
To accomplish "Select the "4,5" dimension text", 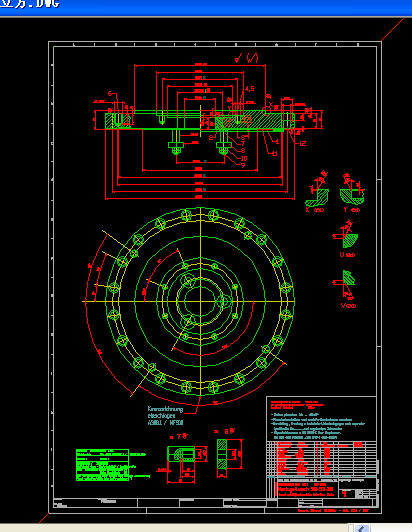I will click(249, 89).
